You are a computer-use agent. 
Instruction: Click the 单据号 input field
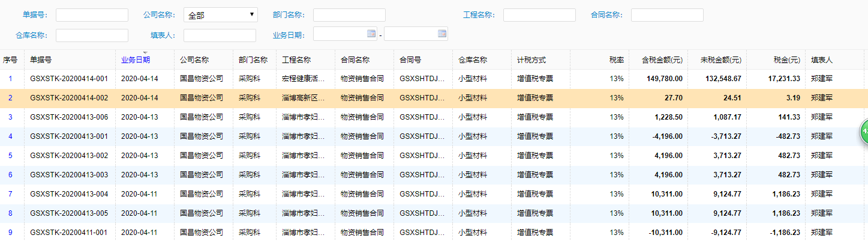[92, 15]
